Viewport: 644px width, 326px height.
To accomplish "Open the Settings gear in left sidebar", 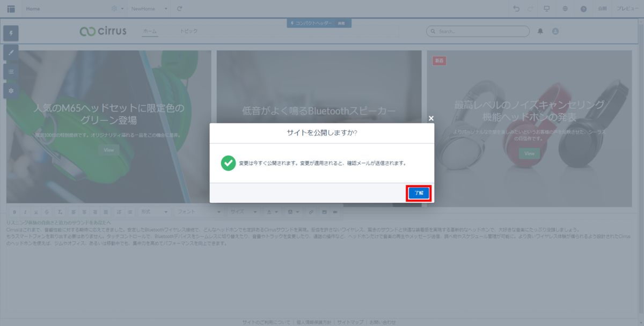I will click(11, 91).
